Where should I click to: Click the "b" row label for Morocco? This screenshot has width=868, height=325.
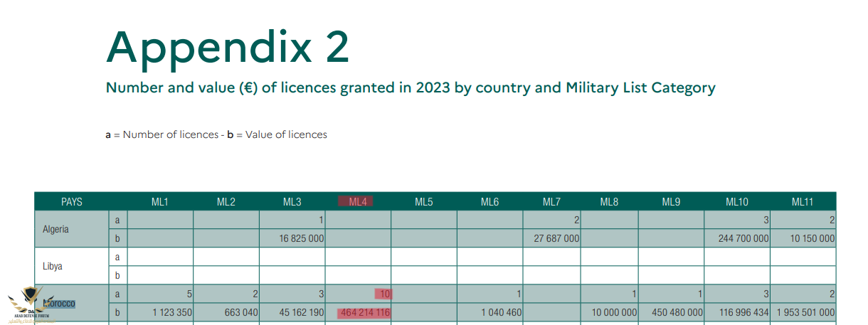[117, 312]
